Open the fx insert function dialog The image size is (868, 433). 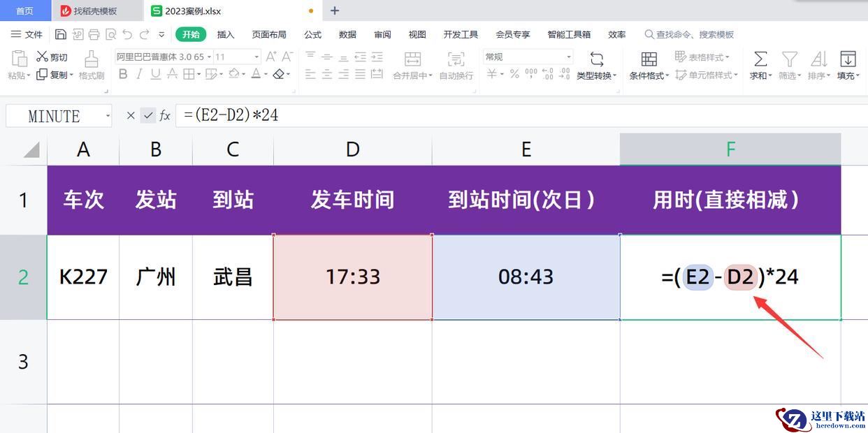[165, 115]
